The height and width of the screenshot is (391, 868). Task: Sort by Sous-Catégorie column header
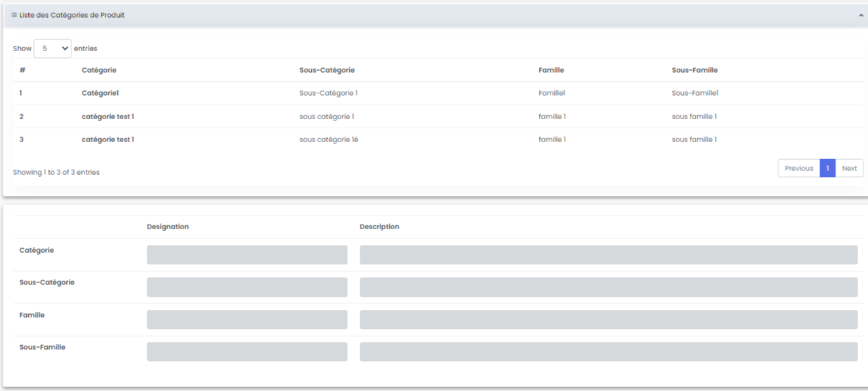(x=327, y=70)
